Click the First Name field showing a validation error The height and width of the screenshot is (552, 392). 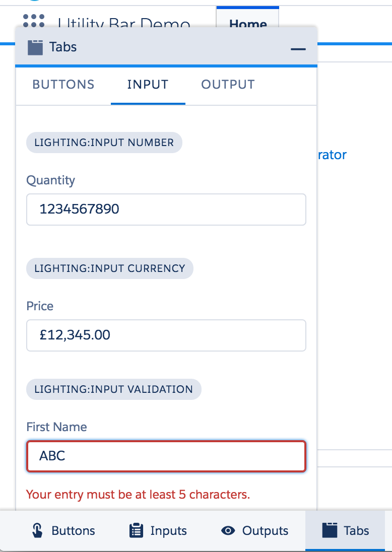click(x=166, y=456)
